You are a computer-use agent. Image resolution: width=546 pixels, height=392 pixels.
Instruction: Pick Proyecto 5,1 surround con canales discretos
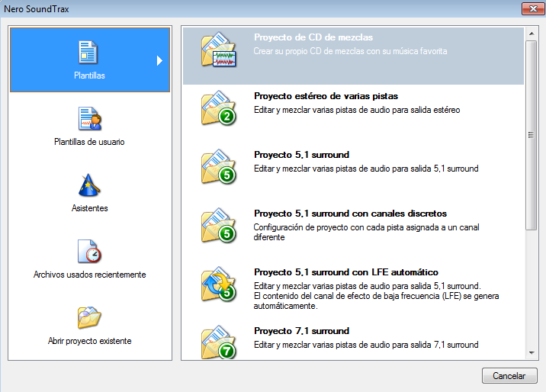click(x=350, y=214)
